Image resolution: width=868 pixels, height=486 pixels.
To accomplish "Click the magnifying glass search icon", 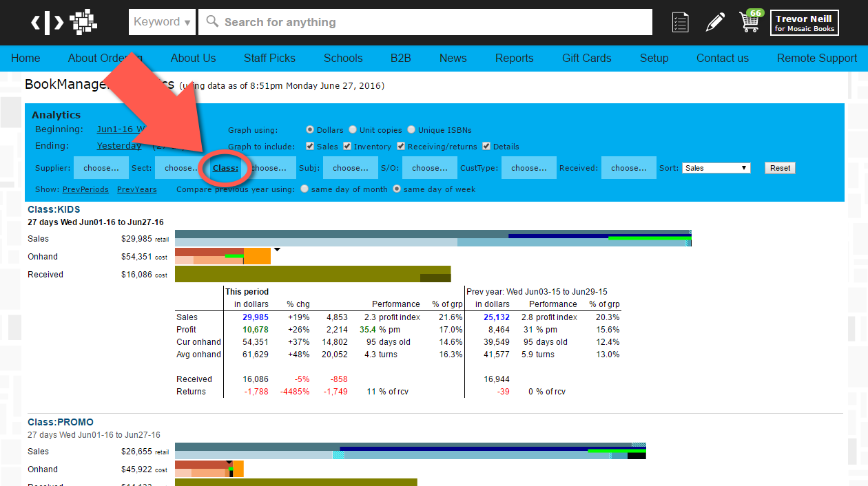I will pos(213,22).
